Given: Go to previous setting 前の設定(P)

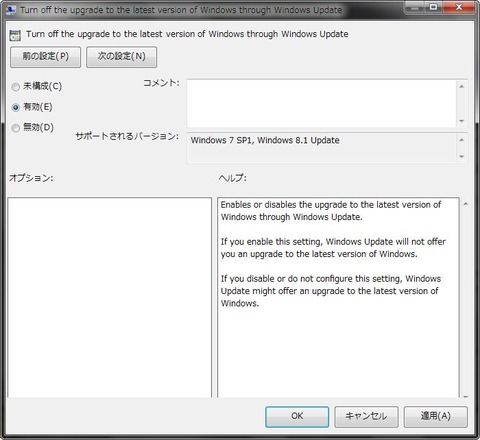Looking at the screenshot, I should pos(46,57).
